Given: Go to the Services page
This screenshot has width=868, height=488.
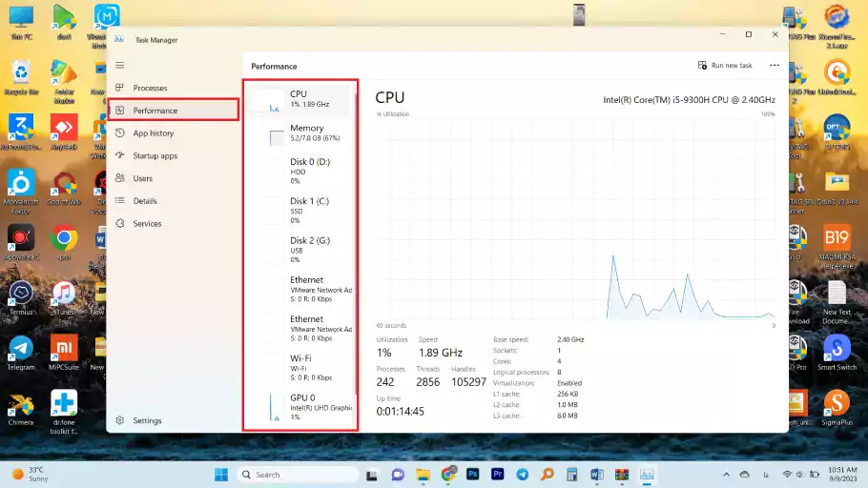Looking at the screenshot, I should point(146,224).
